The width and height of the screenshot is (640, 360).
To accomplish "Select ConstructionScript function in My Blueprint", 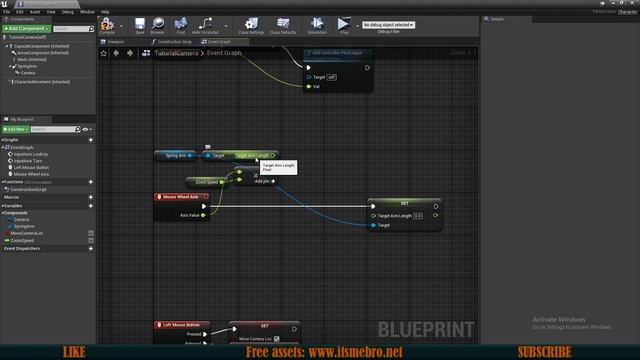I will pyautogui.click(x=29, y=190).
